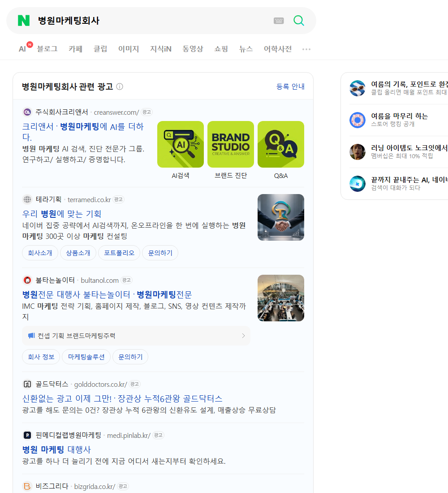The height and width of the screenshot is (493, 448).
Task: Click the 러닝 아이템도 round photo icon
Action: 358,151
